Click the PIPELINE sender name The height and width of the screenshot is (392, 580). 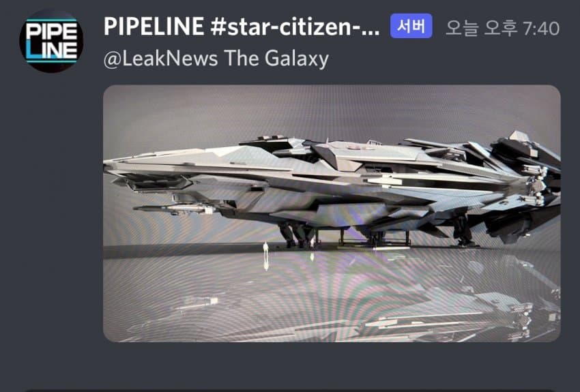click(x=154, y=27)
